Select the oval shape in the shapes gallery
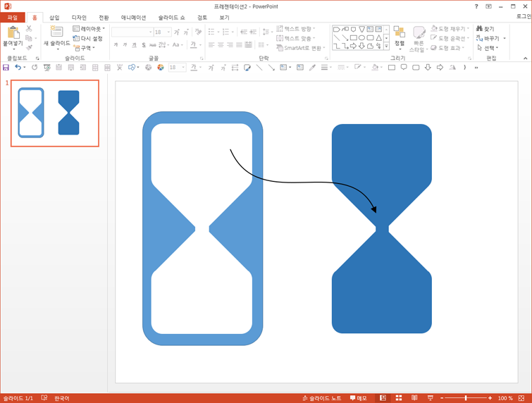 [361, 37]
